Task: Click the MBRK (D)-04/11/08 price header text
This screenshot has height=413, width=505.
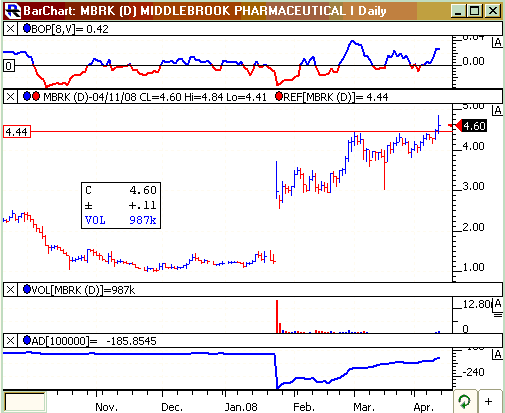Action: click(x=155, y=97)
